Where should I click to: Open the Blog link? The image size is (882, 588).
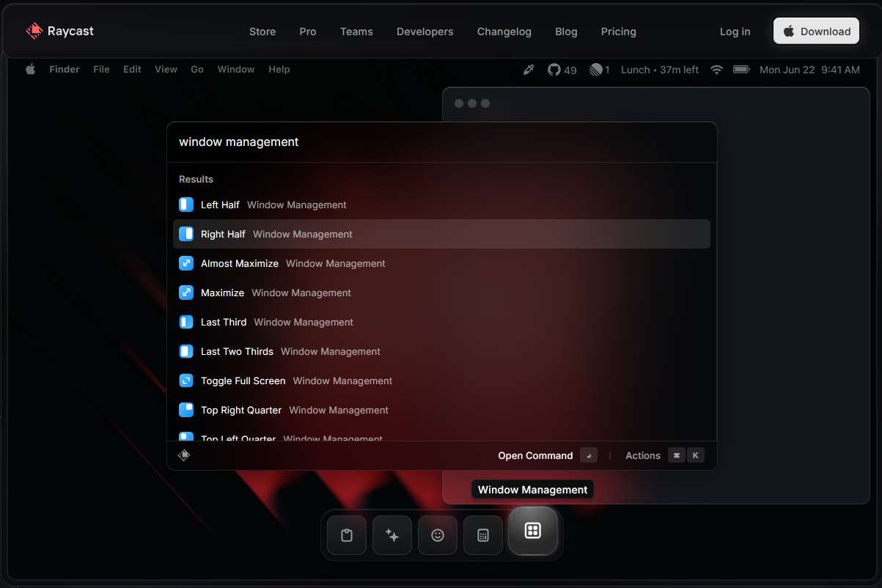[566, 32]
